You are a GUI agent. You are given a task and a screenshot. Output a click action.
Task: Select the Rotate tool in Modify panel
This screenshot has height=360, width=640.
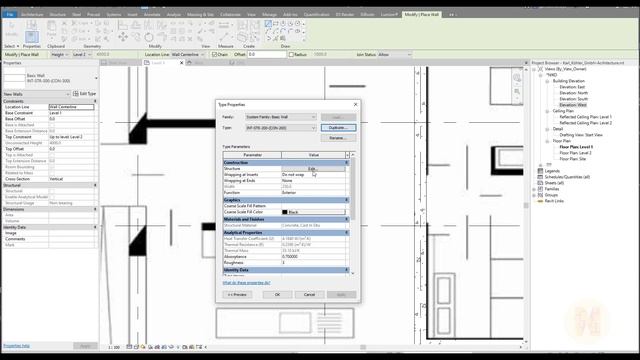pyautogui.click(x=149, y=38)
